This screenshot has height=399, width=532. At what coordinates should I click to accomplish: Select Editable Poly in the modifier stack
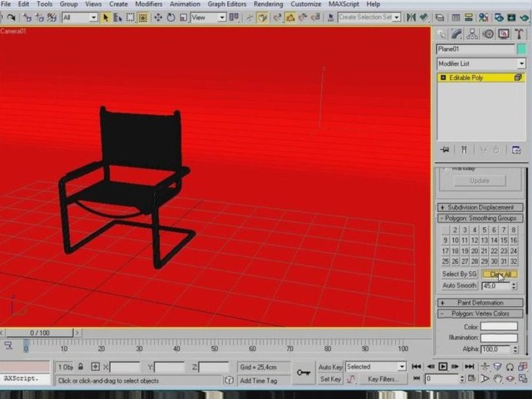[481, 78]
